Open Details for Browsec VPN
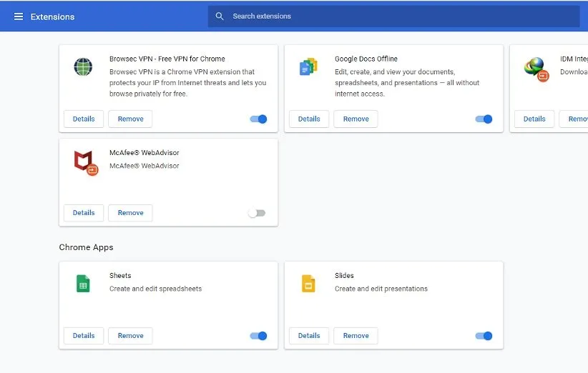 [84, 119]
